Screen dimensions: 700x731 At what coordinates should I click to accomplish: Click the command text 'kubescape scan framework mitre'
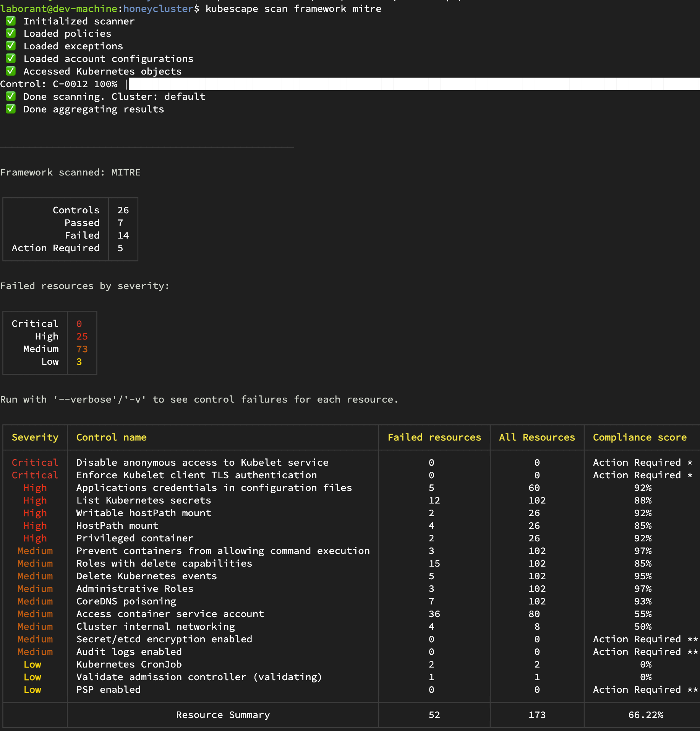[x=293, y=8]
